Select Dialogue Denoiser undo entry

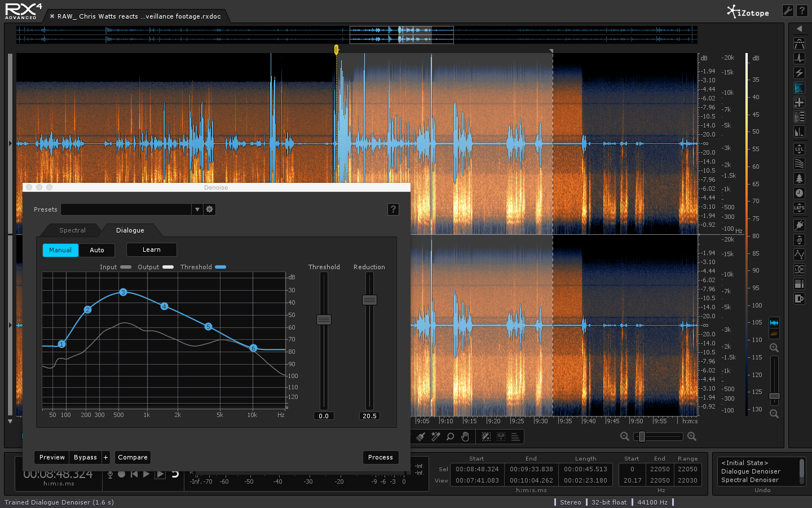pyautogui.click(x=751, y=471)
